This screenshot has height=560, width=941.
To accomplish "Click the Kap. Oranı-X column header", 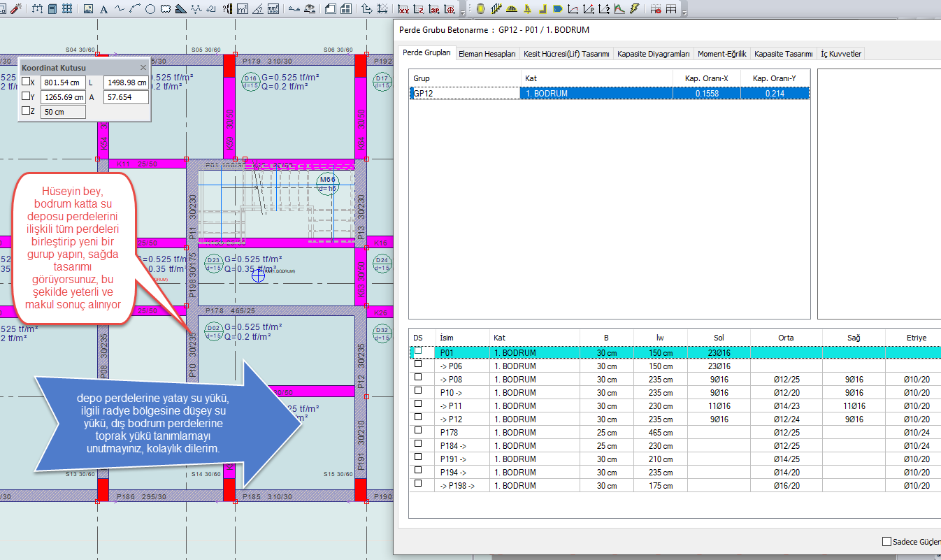I will tap(707, 78).
